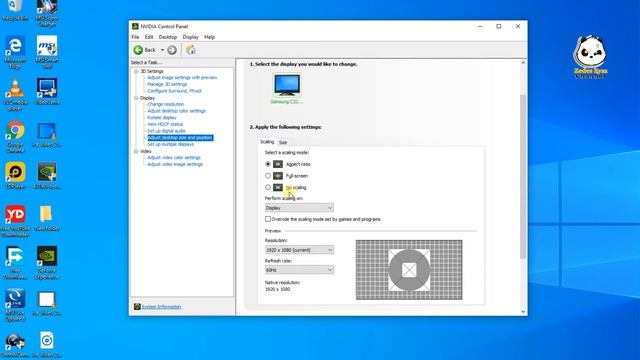Open the Help menu

pos(209,37)
